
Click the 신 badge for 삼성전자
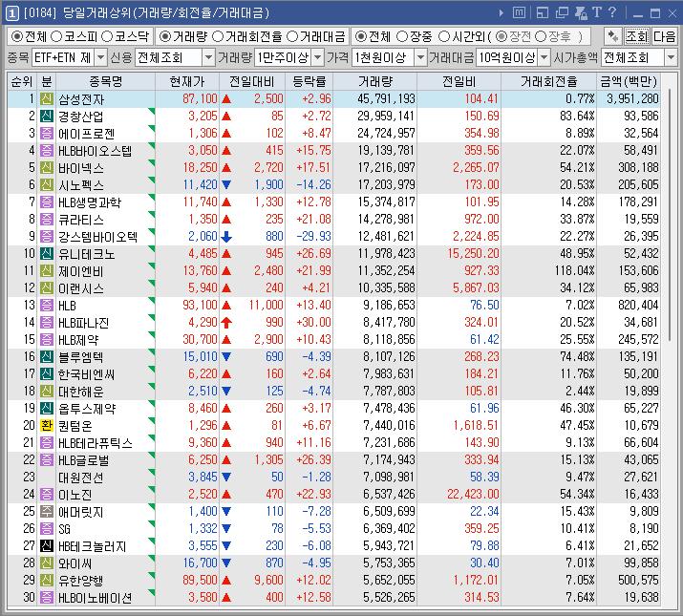[47, 99]
